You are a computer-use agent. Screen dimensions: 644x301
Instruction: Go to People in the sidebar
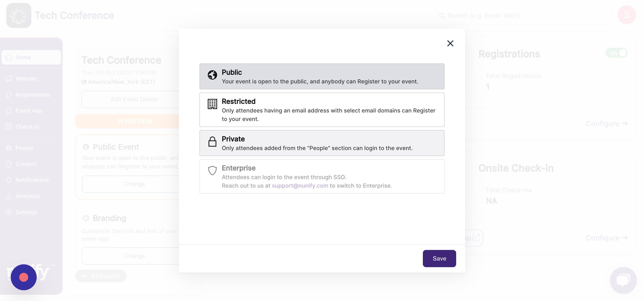pos(25,148)
